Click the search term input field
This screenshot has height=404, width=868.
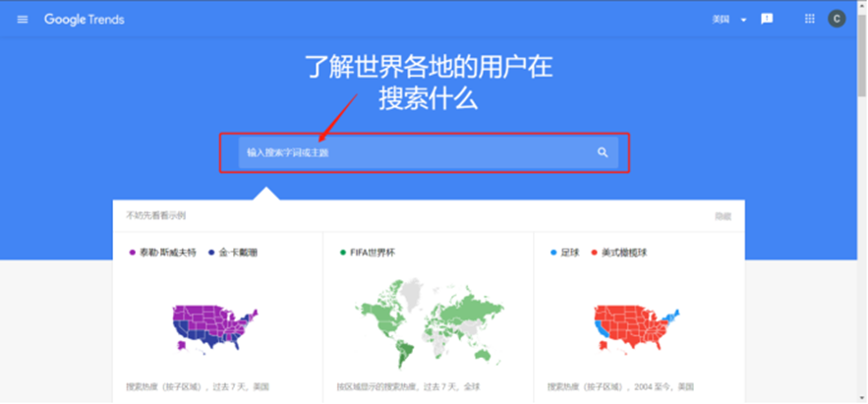429,152
